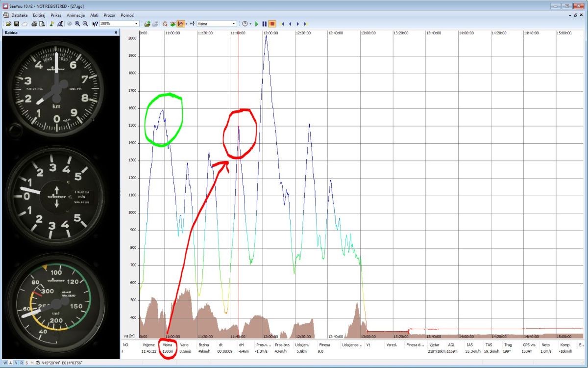Click the Brzina column header
The height and width of the screenshot is (368, 588).
[205, 345]
